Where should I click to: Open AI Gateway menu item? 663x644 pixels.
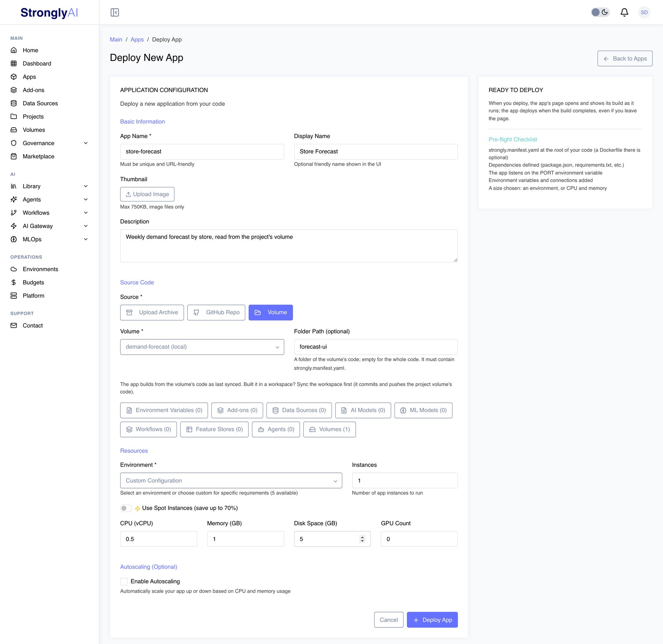[50, 226]
